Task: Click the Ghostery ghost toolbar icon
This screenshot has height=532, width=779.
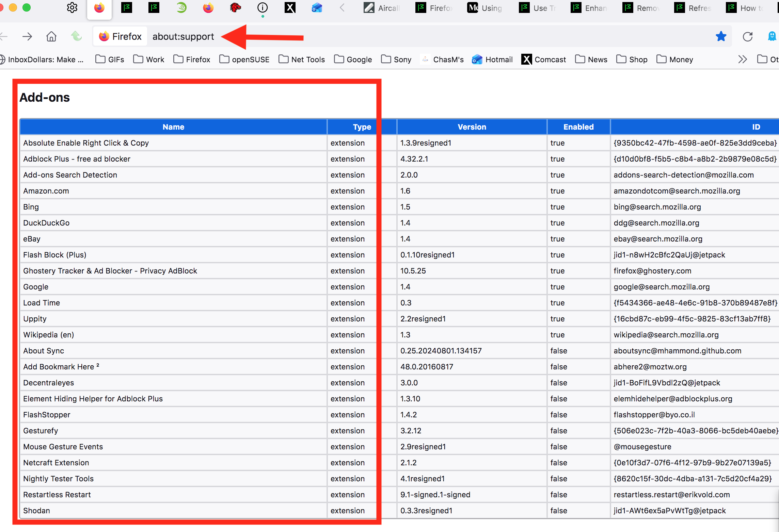Action: tap(772, 36)
